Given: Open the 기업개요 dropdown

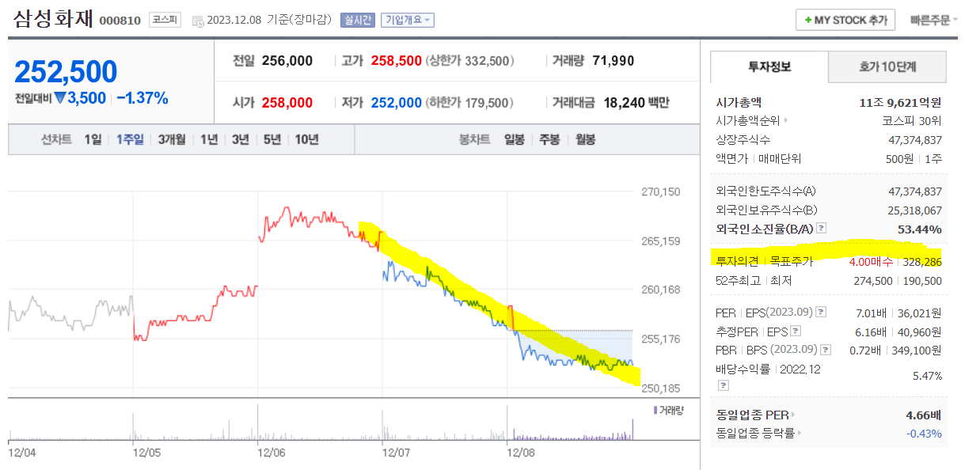Looking at the screenshot, I should [407, 21].
